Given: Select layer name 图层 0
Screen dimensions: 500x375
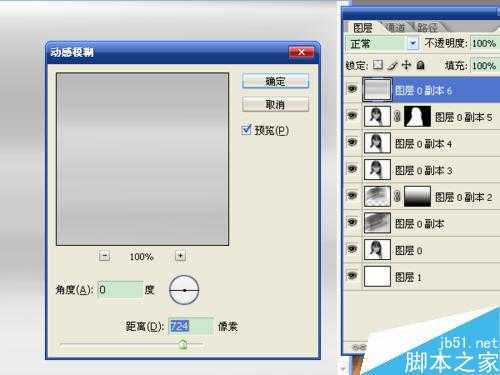Looking at the screenshot, I should click(x=409, y=250).
